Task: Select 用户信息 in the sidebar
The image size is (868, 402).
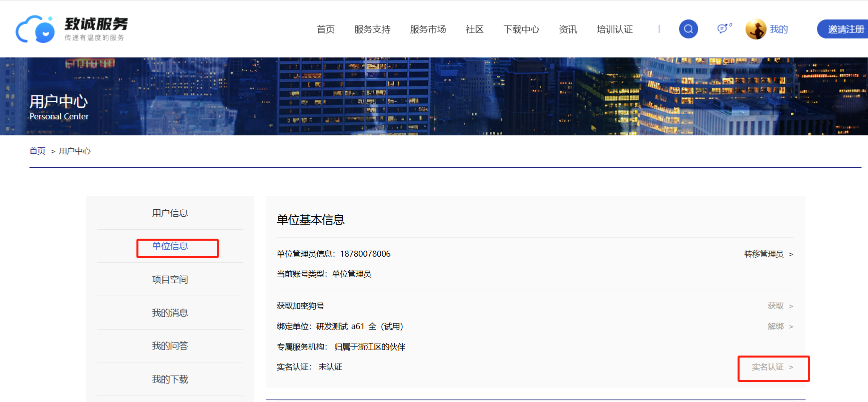Action: [x=170, y=213]
